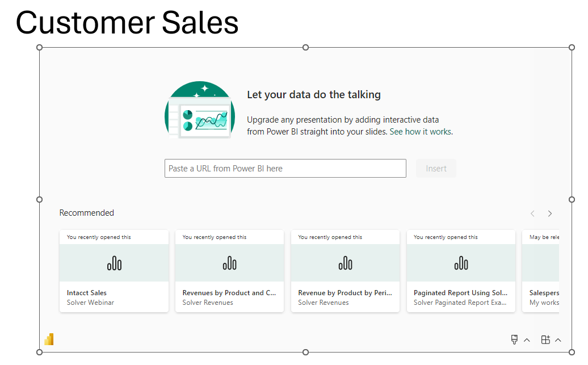Go to previous recommended reports with left arrow
The width and height of the screenshot is (588, 365).
[532, 213]
